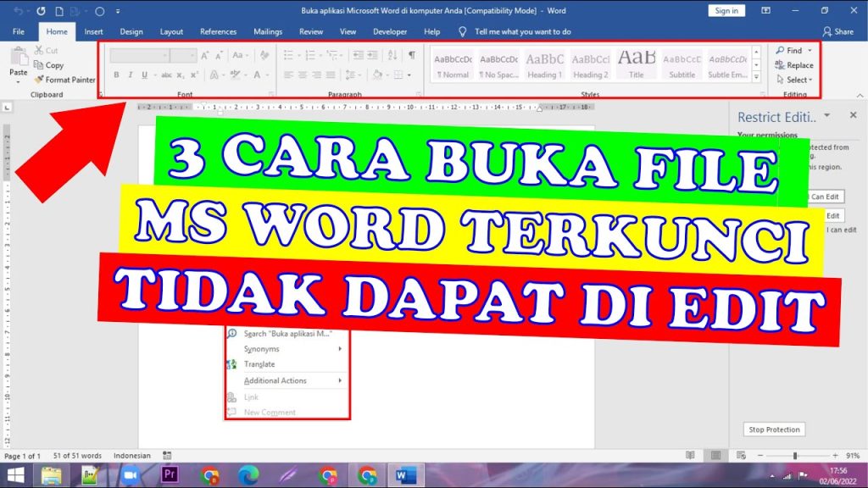Click the Multilevel List icon

click(x=332, y=55)
